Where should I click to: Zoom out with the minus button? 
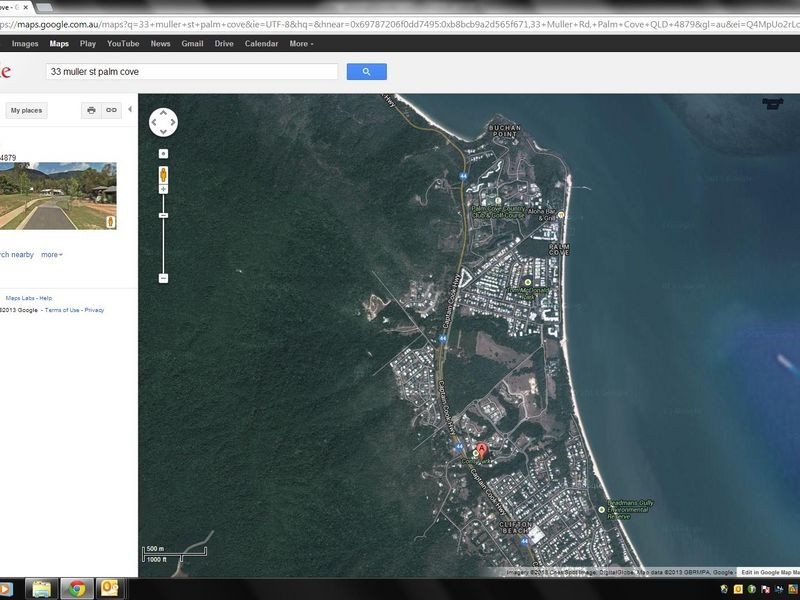[x=163, y=278]
